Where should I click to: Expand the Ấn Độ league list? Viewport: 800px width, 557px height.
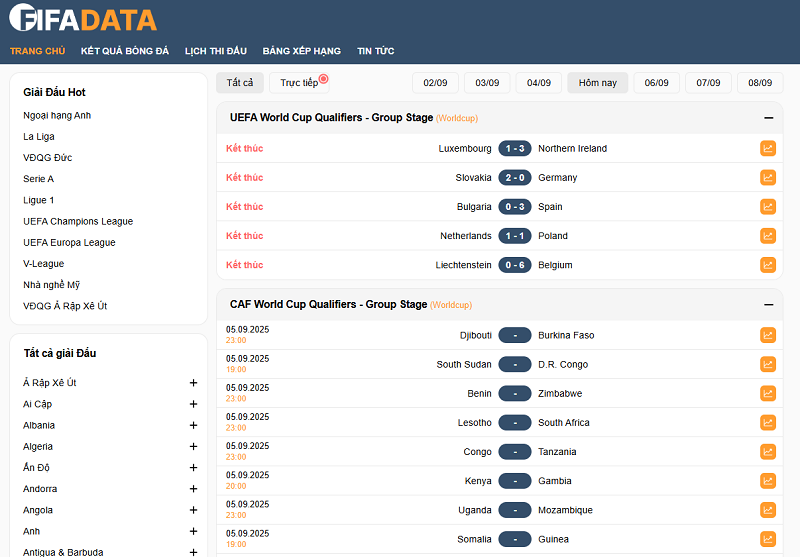(193, 468)
